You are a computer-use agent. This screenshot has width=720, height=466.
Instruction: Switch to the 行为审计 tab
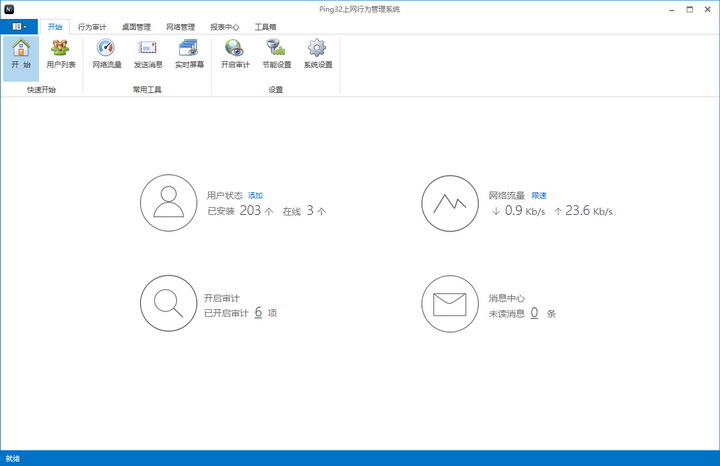click(x=92, y=27)
